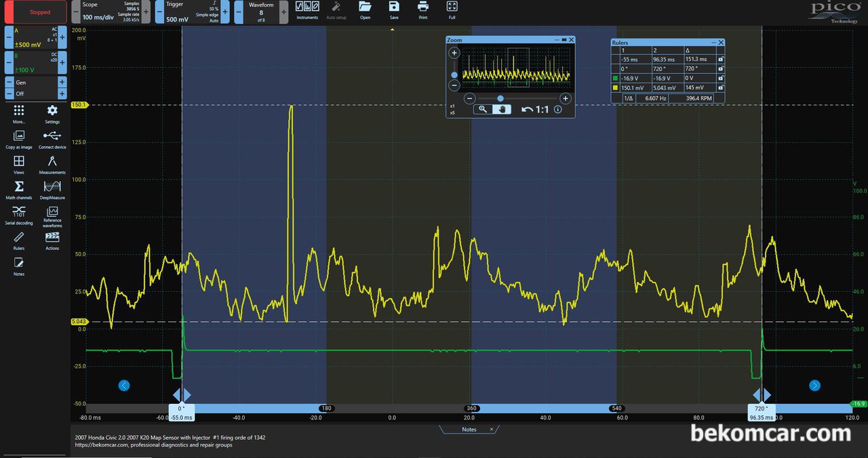
Task: Open Serial decoding tool
Action: [x=19, y=215]
